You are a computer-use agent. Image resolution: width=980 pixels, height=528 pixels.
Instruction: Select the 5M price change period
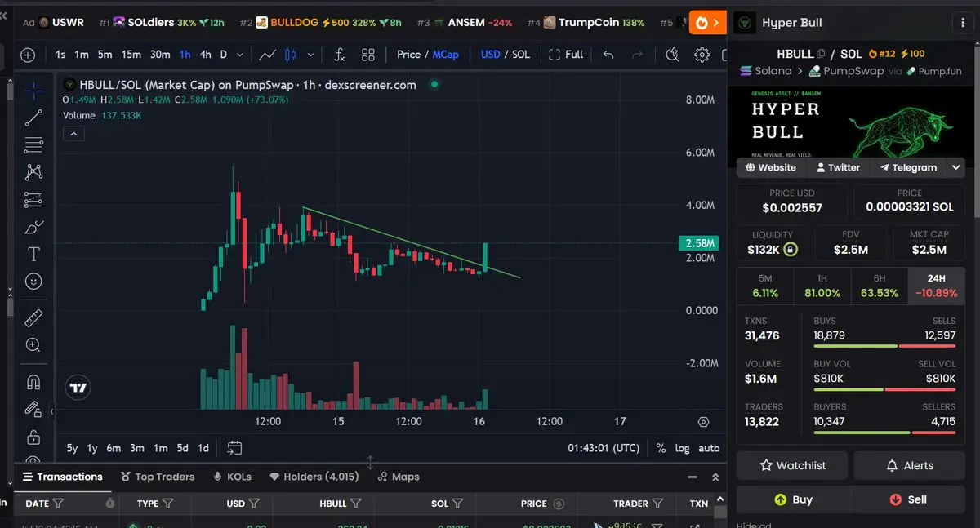[765, 286]
